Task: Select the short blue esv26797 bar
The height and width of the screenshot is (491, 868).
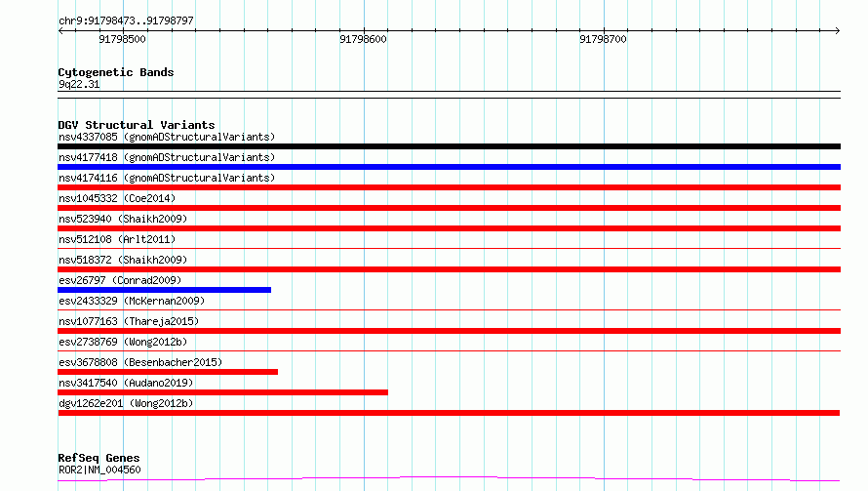Action: click(165, 290)
